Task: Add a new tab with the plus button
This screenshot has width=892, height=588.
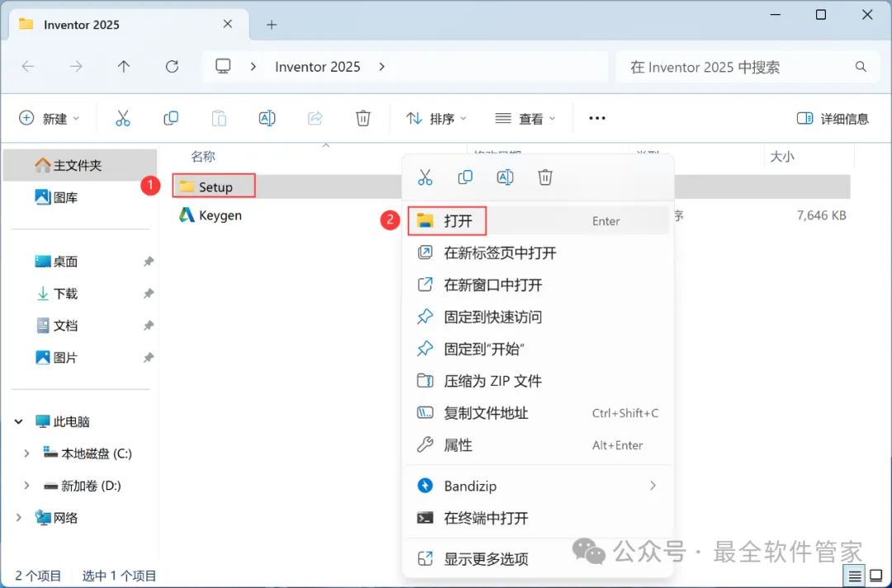Action: 272,25
